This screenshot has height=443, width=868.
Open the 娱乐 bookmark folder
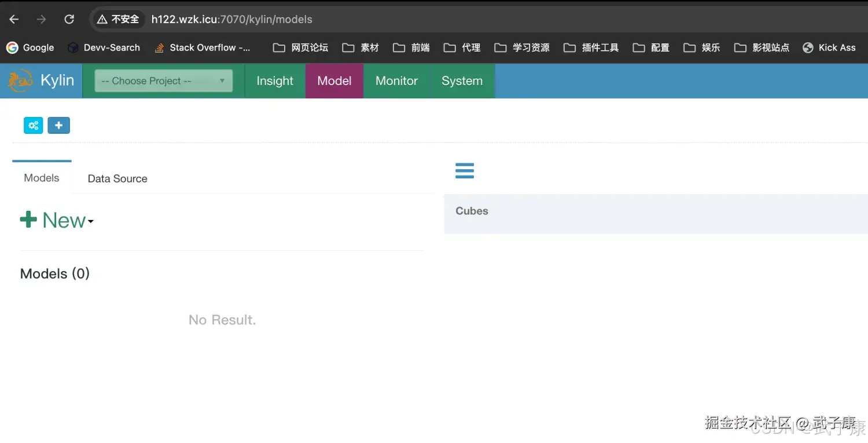click(x=701, y=47)
